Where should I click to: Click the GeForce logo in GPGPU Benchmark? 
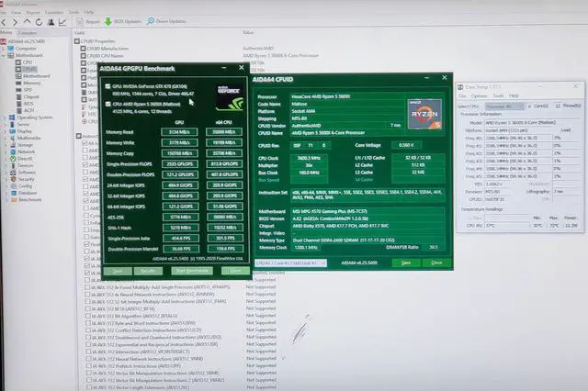229,98
